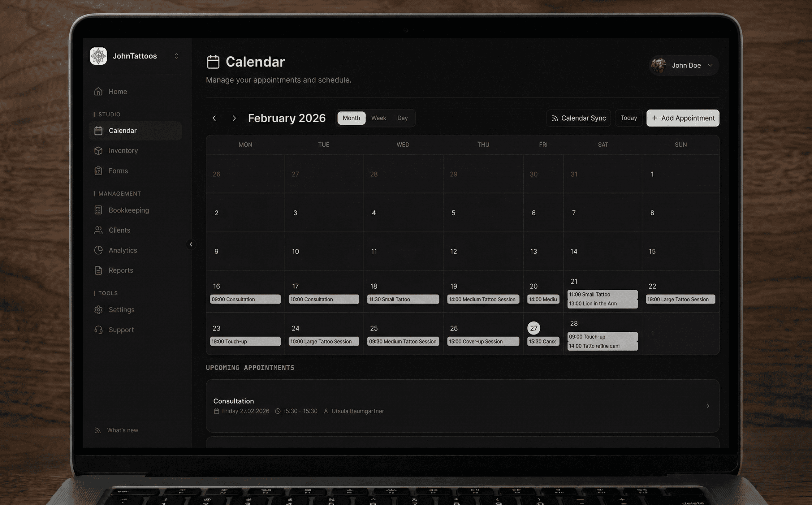Expand the upcoming Consultation appointment chevron

tap(707, 405)
